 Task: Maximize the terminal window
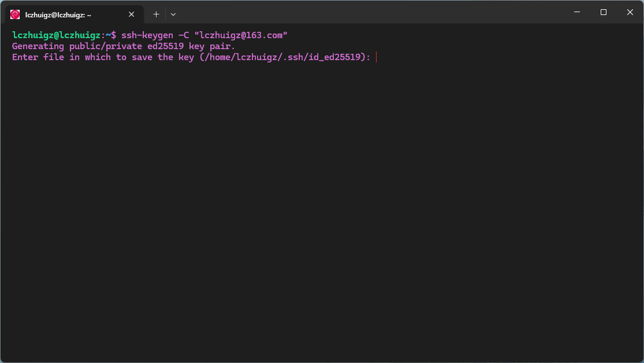click(604, 12)
